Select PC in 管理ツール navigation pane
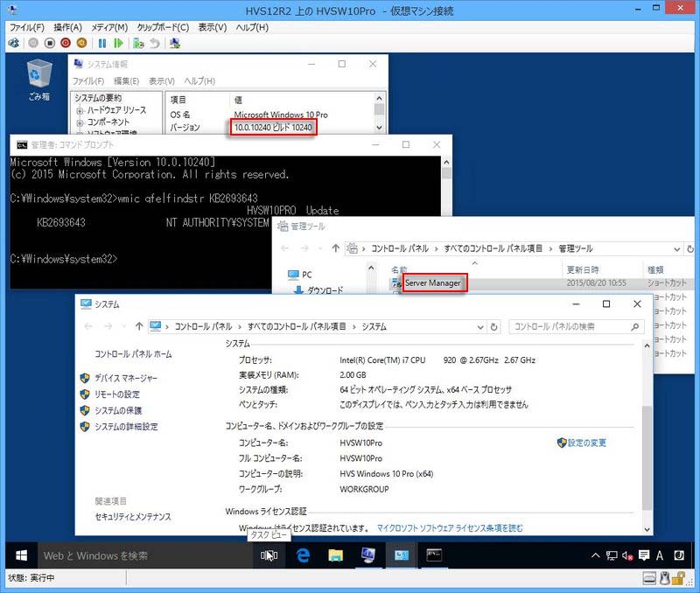 pyautogui.click(x=300, y=275)
